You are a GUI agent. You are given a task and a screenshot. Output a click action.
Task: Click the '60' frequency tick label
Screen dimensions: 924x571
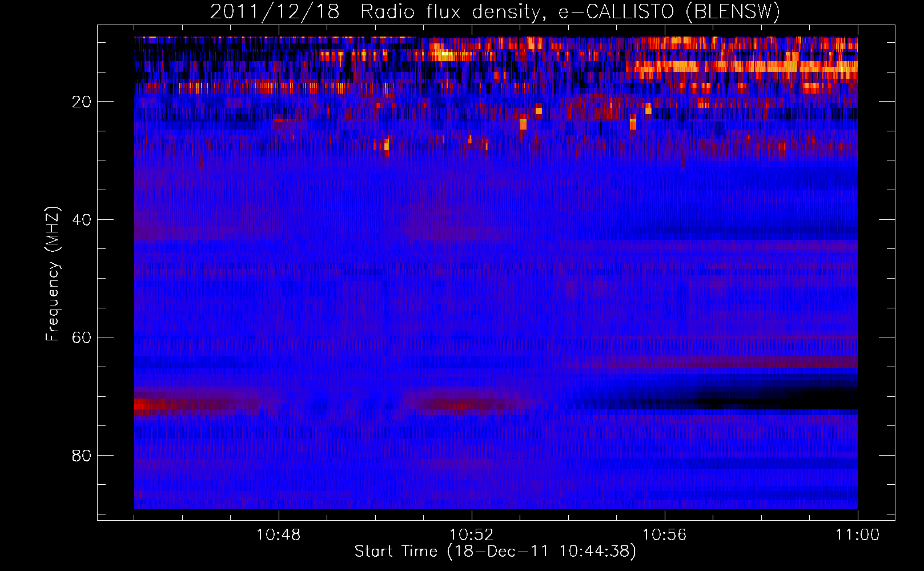[x=82, y=337]
